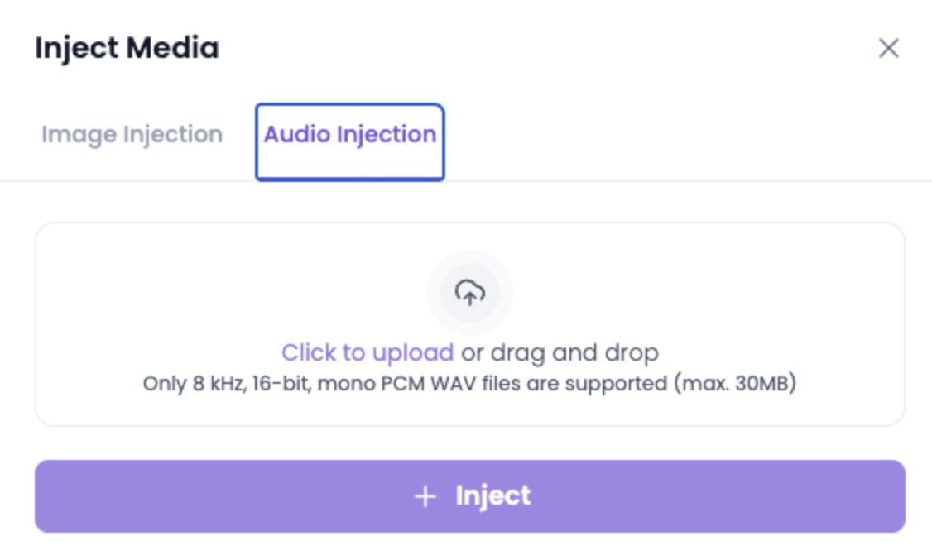Click the WAV file requirements text
Viewport: 932px width, 560px height.
tap(469, 381)
